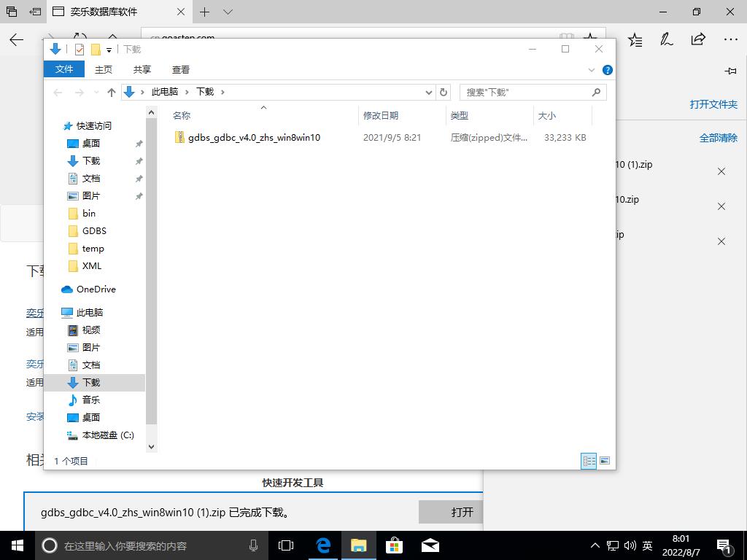
Task: Open the Mail app on taskbar
Action: 430,545
